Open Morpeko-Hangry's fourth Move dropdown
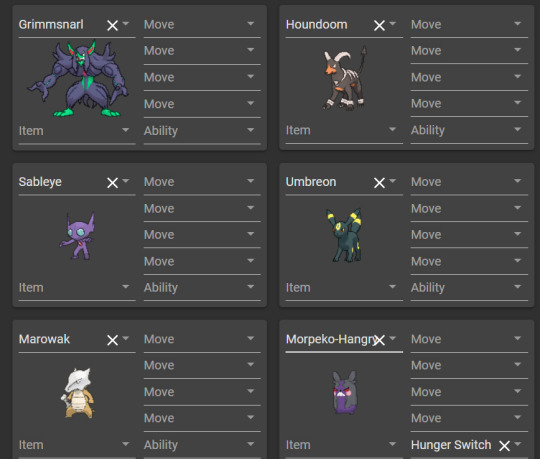This screenshot has width=540, height=459. pyautogui.click(x=469, y=418)
